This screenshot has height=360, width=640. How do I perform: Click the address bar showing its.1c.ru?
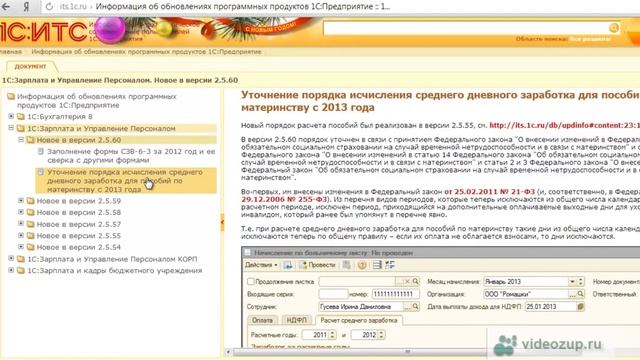(x=224, y=7)
